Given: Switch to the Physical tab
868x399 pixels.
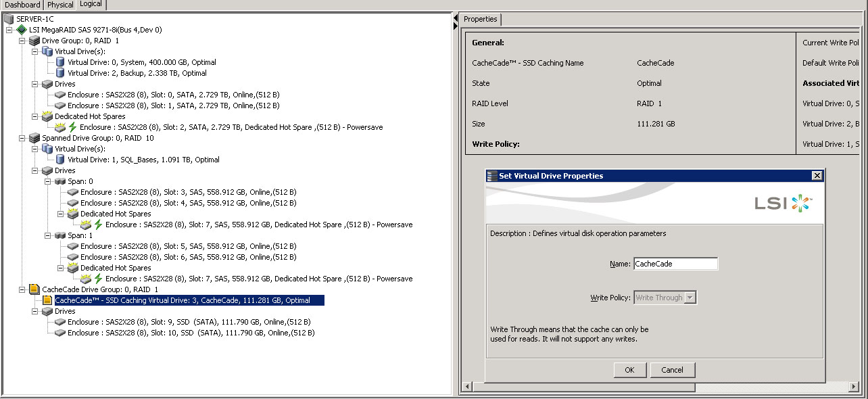Looking at the screenshot, I should coord(60,5).
